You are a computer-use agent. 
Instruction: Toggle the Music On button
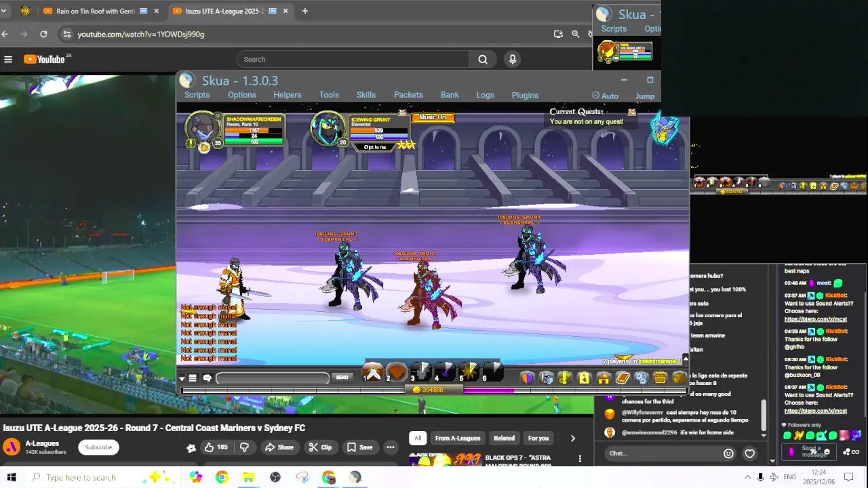(x=433, y=117)
